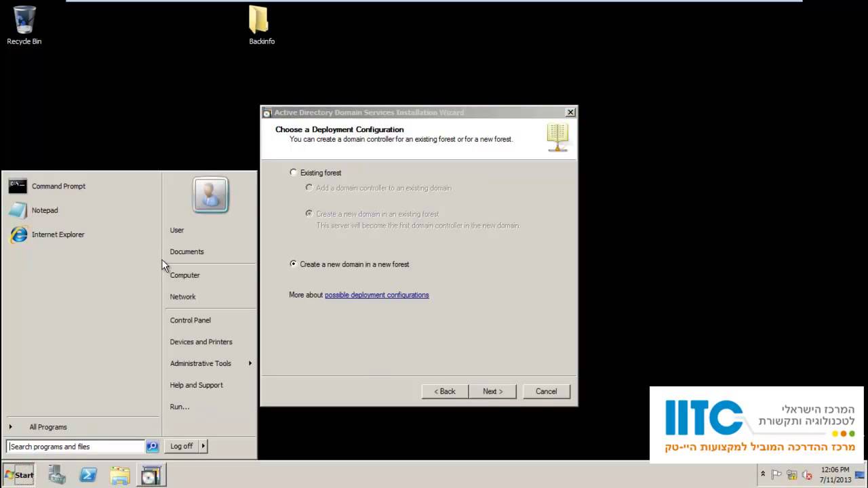Screen dimensions: 868x488
Task: Open Computer from the Start menu
Action: (184, 276)
